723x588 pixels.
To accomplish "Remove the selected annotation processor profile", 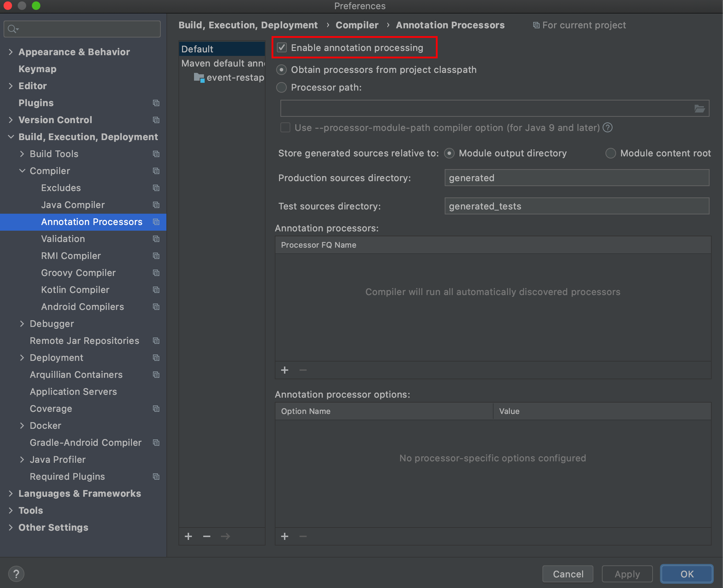I will pyautogui.click(x=207, y=536).
